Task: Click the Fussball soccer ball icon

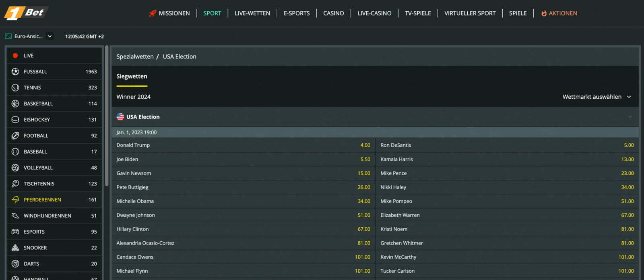Action: point(15,71)
